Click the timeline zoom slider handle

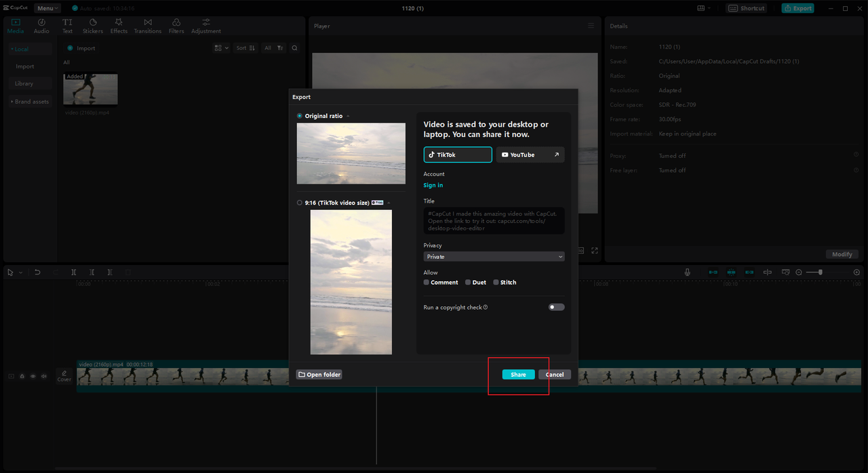point(821,272)
